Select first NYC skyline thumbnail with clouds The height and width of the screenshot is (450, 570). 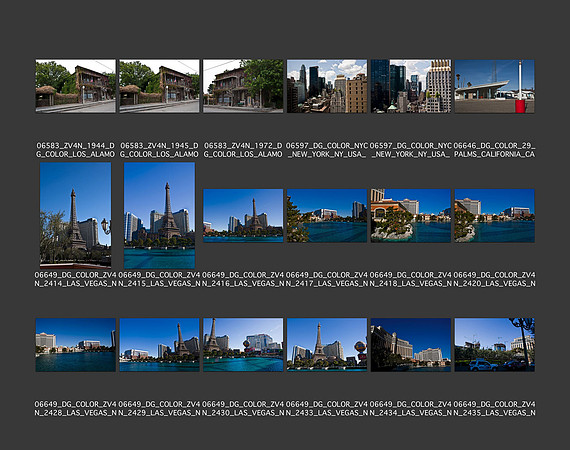pos(327,86)
